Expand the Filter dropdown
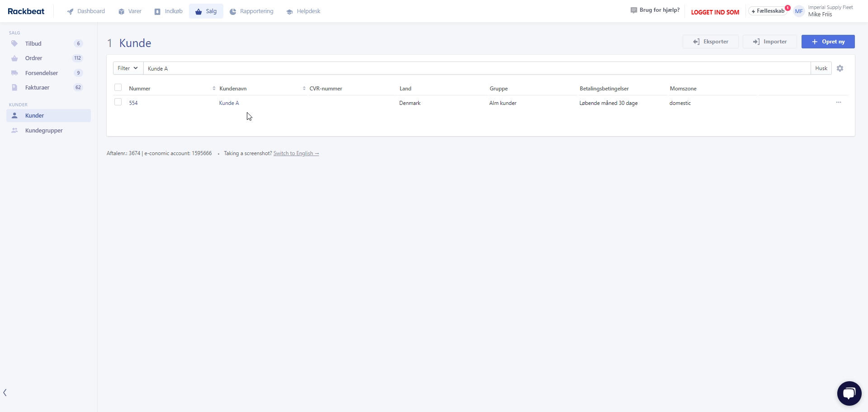868x412 pixels. 128,68
